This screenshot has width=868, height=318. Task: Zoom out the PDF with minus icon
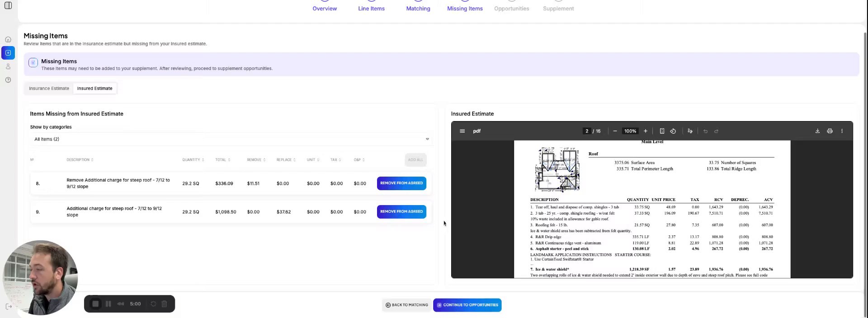[x=615, y=131]
